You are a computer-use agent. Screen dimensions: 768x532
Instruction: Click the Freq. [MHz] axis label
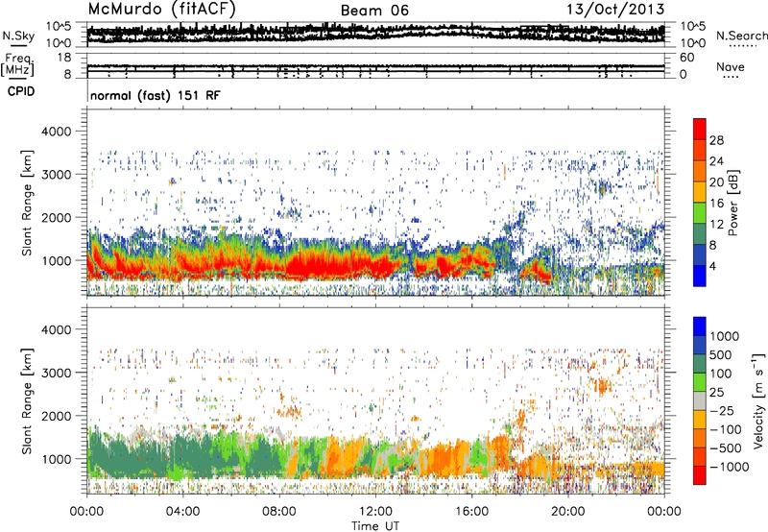[x=18, y=64]
